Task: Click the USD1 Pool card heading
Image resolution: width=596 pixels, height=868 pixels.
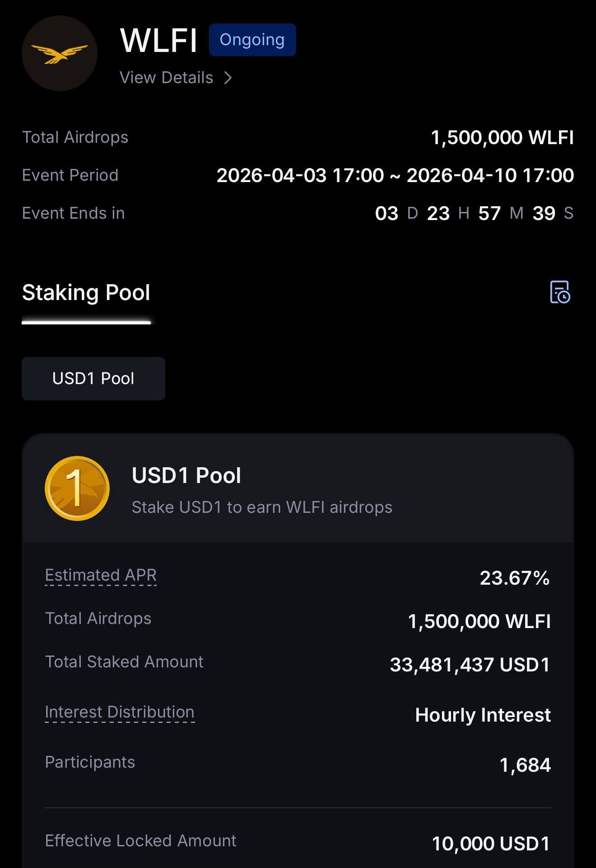Action: tap(186, 476)
